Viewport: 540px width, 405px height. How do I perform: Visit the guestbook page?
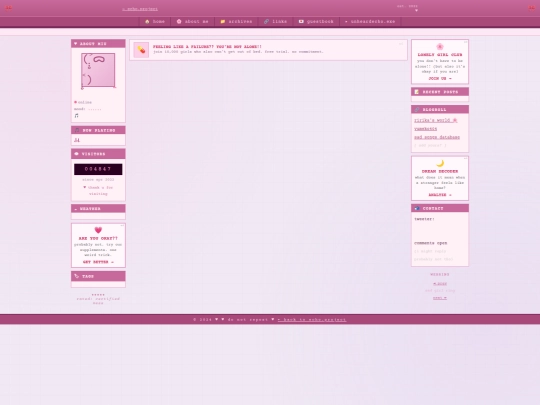(316, 21)
